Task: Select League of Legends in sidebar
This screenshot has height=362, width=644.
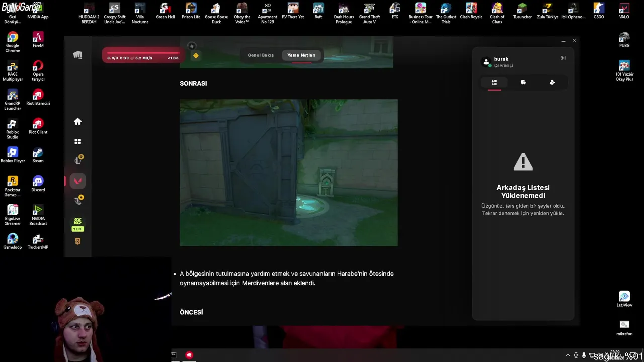Action: [77, 160]
